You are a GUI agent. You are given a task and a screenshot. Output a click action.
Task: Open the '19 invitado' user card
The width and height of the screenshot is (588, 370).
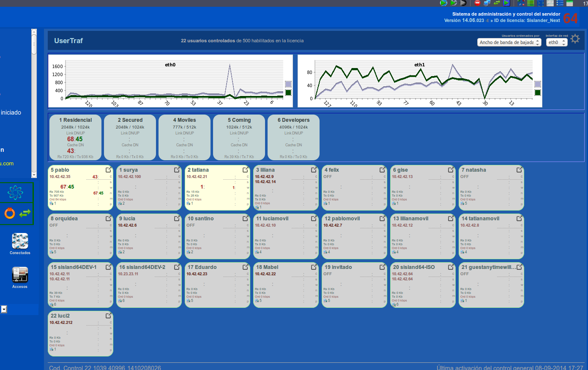(355, 285)
